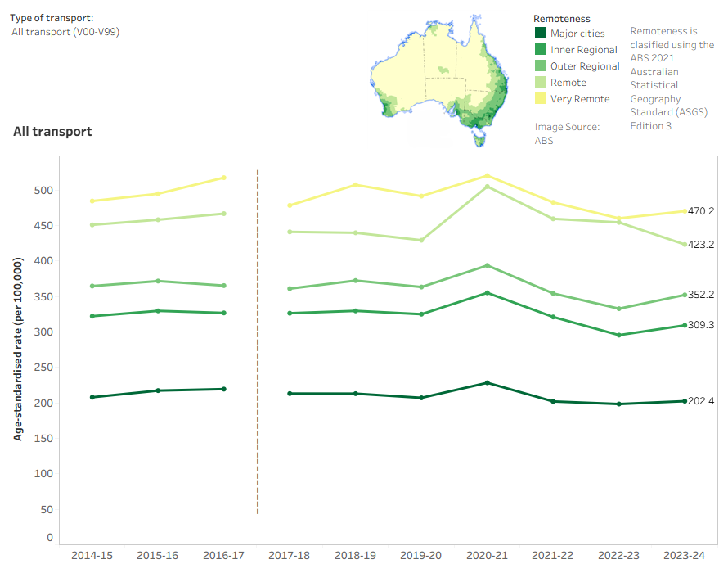This screenshot has width=728, height=573.
Task: Click the 2019-20 x-axis label
Action: point(420,555)
